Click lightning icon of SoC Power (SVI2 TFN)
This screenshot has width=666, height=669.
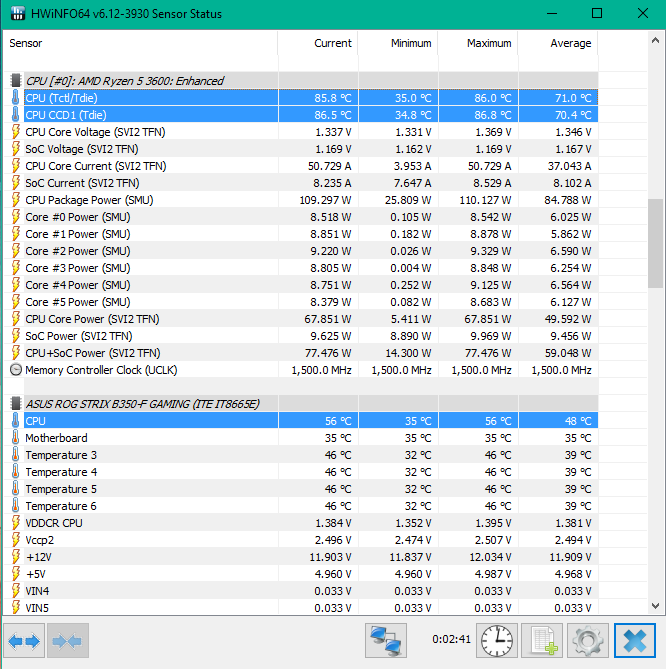[x=16, y=336]
